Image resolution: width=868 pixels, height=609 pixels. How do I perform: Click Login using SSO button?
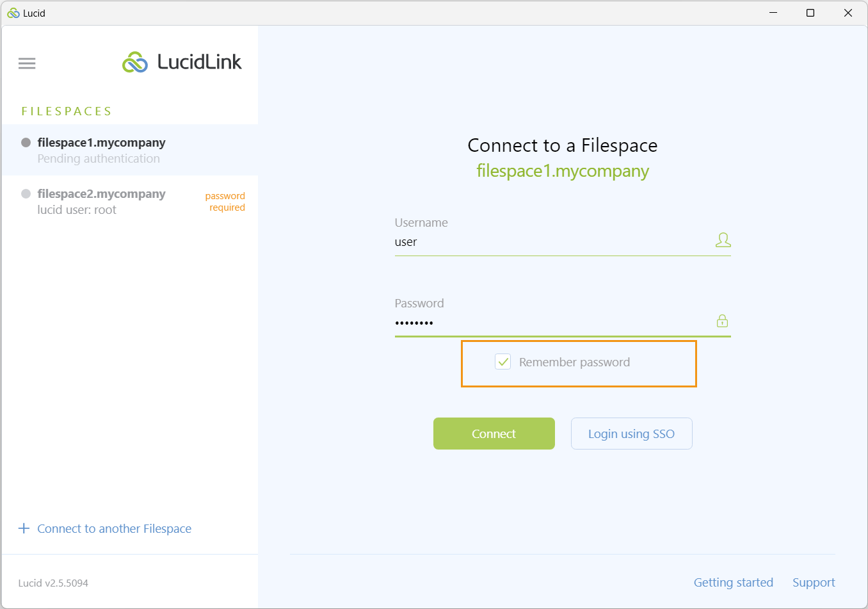pyautogui.click(x=632, y=434)
